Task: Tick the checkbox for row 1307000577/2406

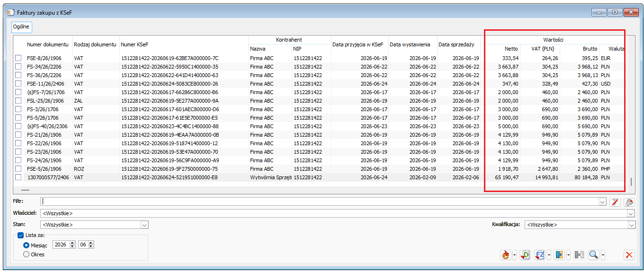Action: pos(18,177)
